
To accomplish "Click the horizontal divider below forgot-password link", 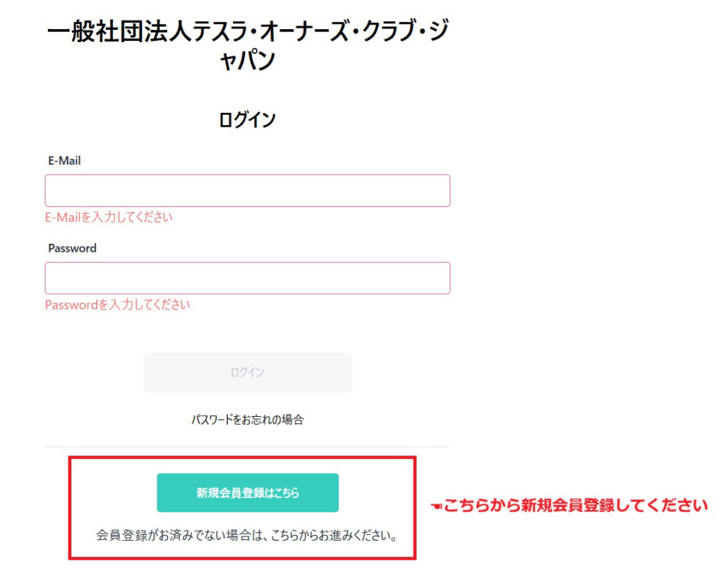I will (x=248, y=447).
